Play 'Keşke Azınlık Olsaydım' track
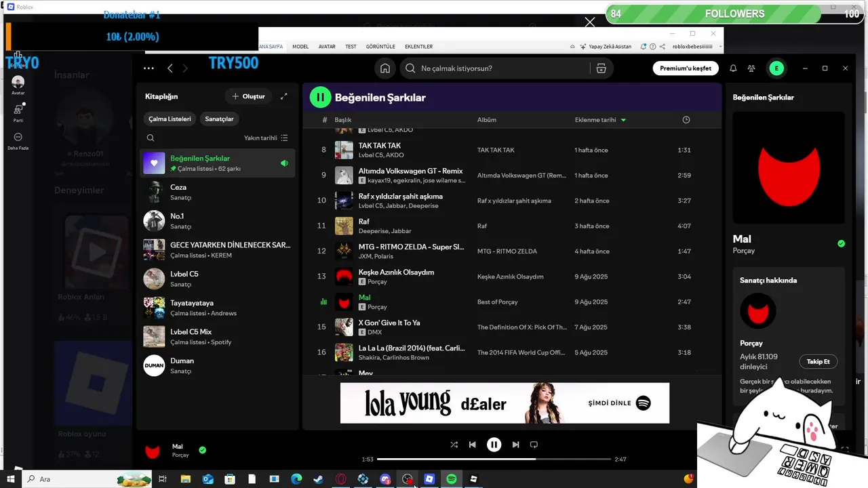The width and height of the screenshot is (868, 488). [396, 272]
